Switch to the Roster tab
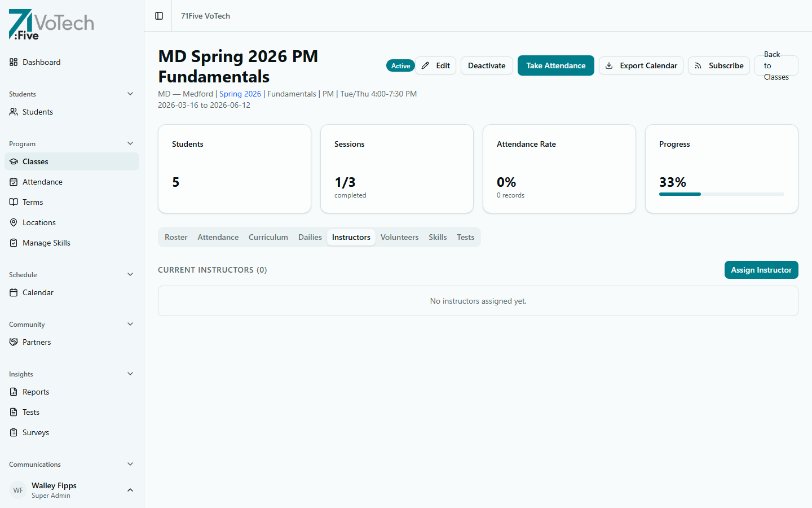812x508 pixels. [x=175, y=237]
